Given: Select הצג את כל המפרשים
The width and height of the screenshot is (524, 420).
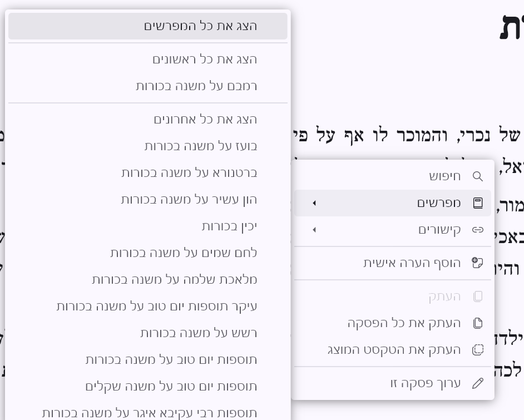Looking at the screenshot, I should (x=200, y=26).
